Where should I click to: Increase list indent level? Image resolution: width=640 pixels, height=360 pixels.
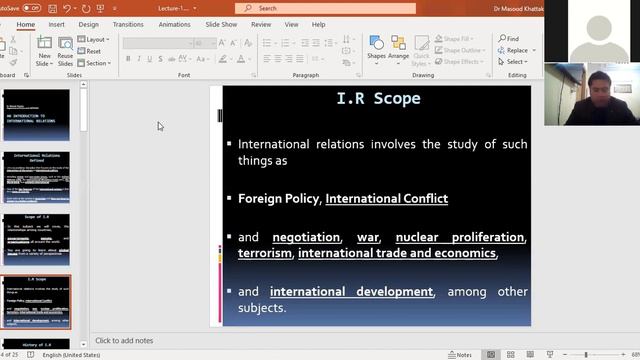pyautogui.click(x=316, y=43)
